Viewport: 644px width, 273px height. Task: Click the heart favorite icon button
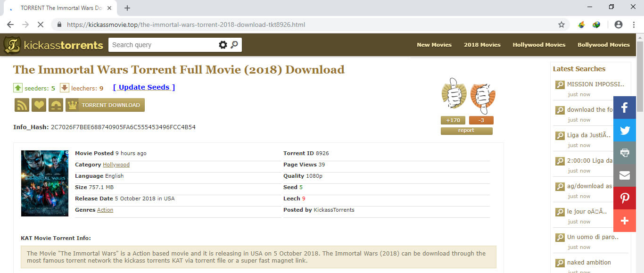(39, 105)
